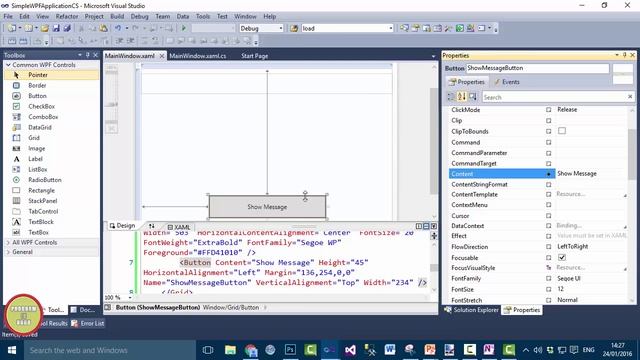Open the Solution Explorer tab
640x360 pixels.
click(x=472, y=310)
